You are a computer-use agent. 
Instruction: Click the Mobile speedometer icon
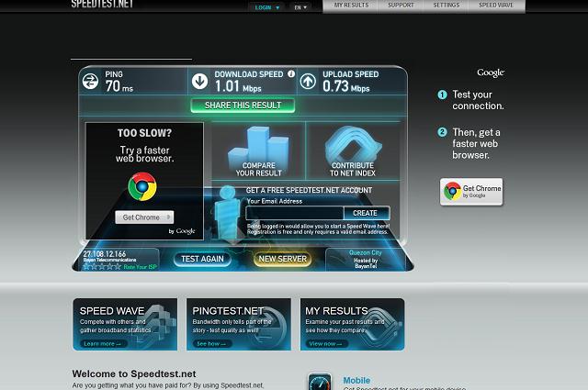tap(320, 382)
